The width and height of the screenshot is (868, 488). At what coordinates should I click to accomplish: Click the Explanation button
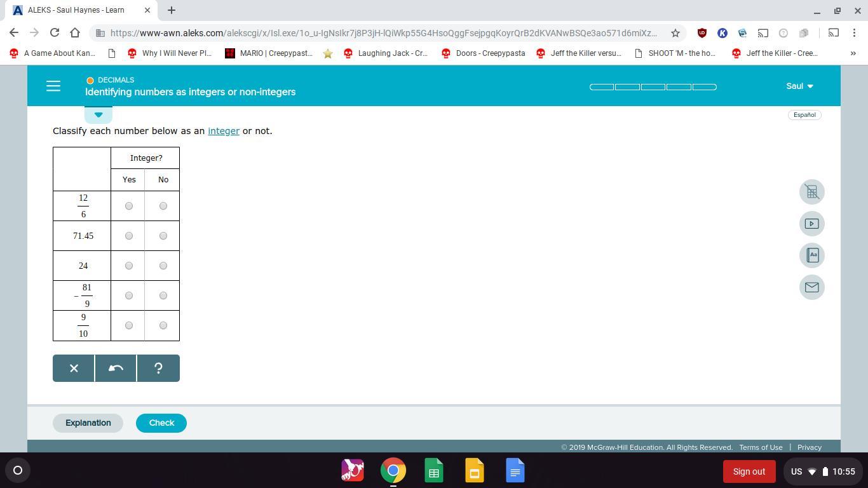coord(88,423)
